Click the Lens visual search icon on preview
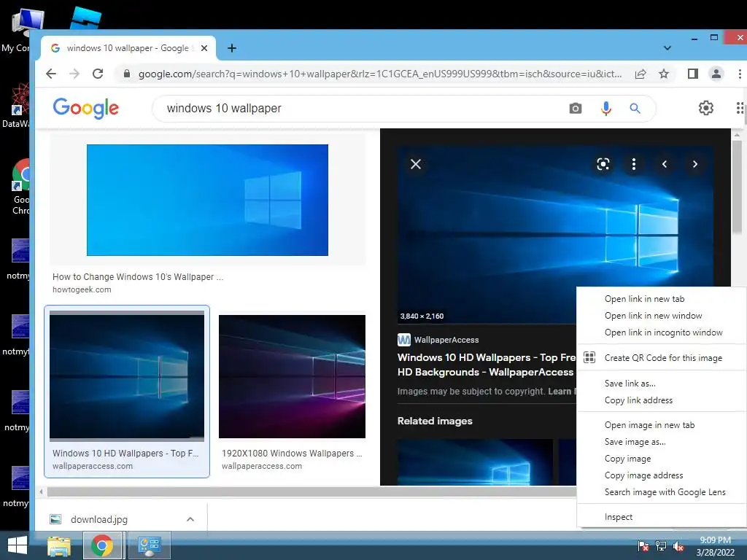The height and width of the screenshot is (560, 747). click(x=603, y=164)
